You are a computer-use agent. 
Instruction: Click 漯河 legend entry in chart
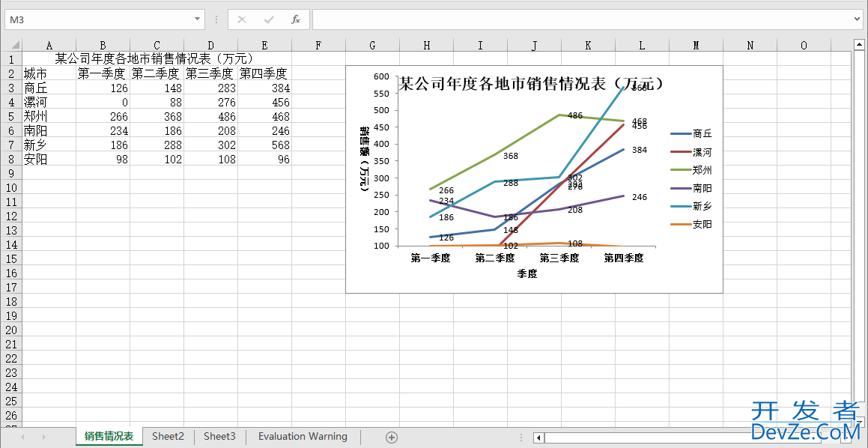691,152
